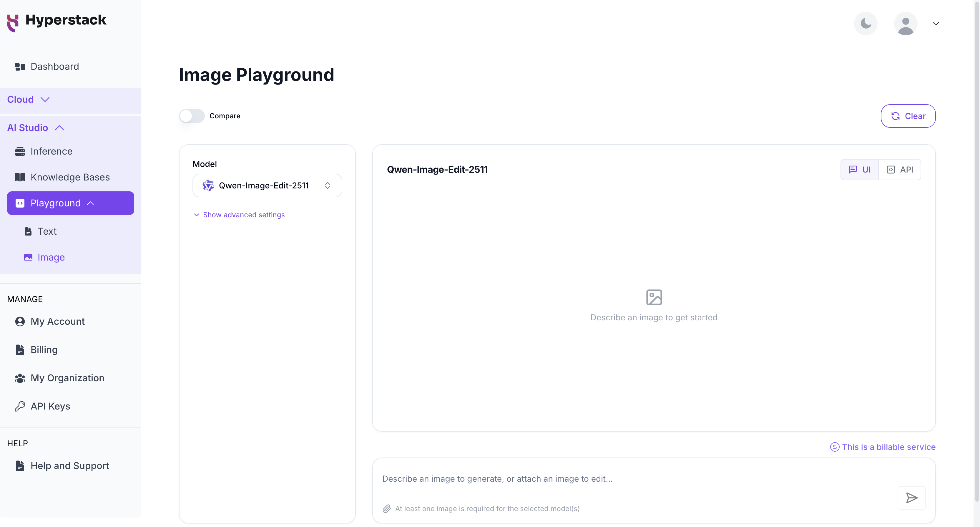Open My Organization
Image resolution: width=980 pixels, height=527 pixels.
point(71,378)
